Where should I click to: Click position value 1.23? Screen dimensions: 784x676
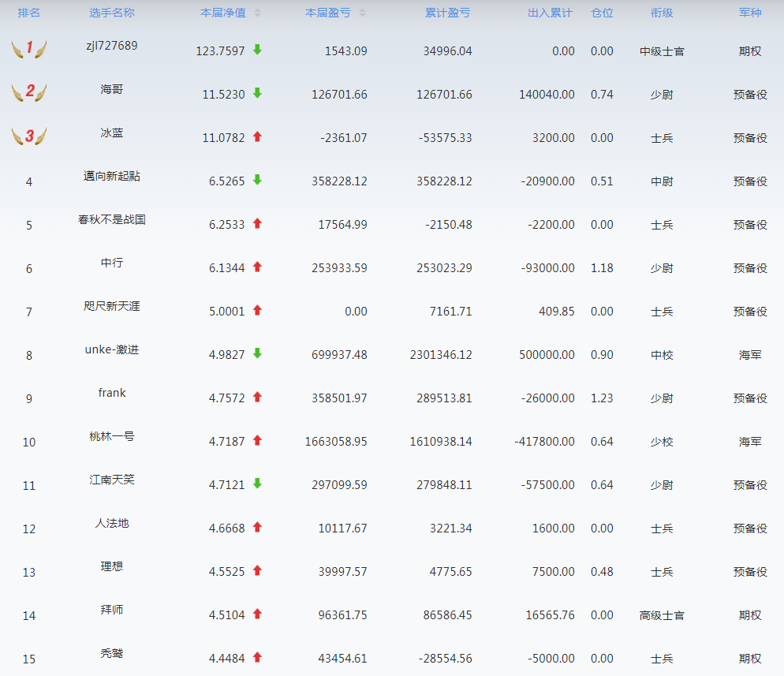602,398
